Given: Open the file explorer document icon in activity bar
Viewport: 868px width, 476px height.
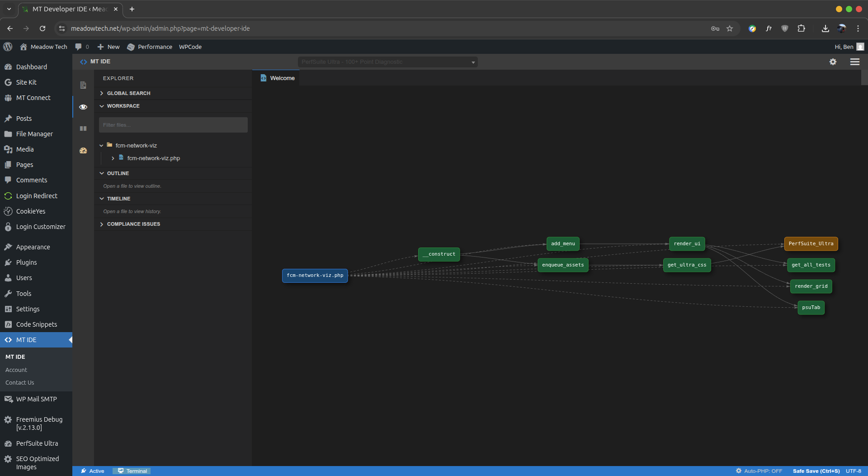Looking at the screenshot, I should [83, 85].
